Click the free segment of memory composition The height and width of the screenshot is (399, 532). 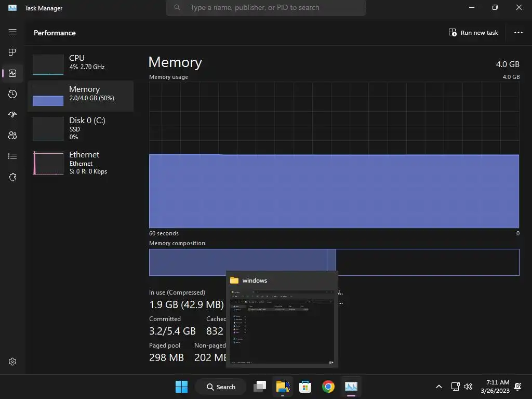click(428, 262)
